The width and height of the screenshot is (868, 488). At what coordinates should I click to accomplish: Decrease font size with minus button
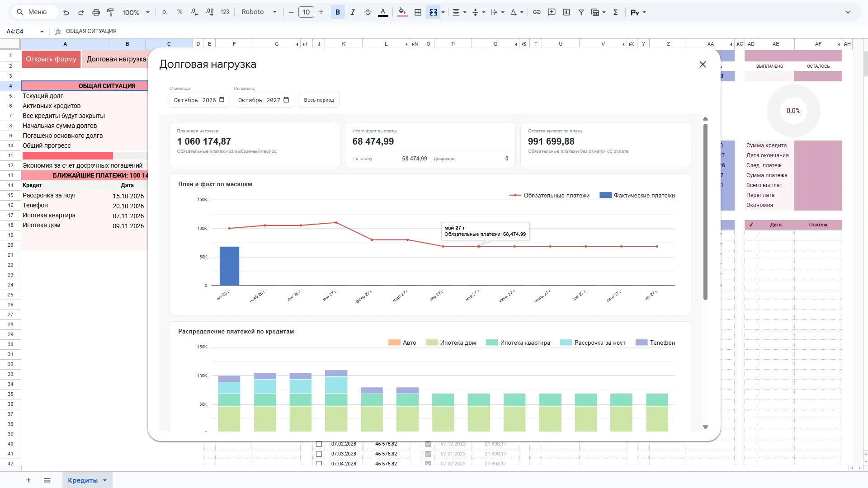point(291,12)
